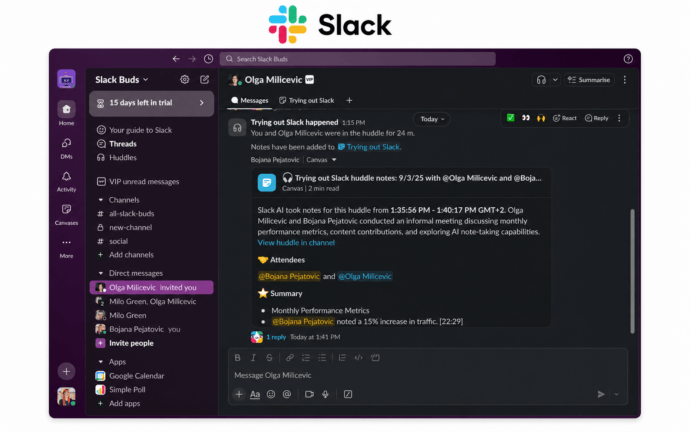Open message more actions menu
The width and height of the screenshot is (690, 432).
pos(619,118)
